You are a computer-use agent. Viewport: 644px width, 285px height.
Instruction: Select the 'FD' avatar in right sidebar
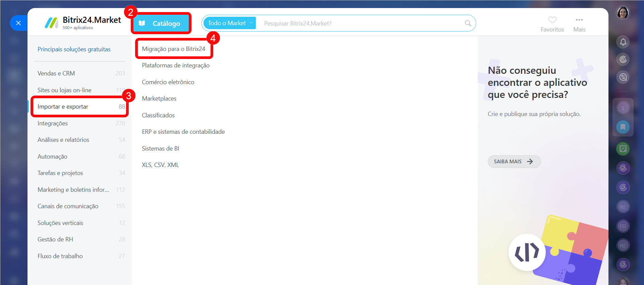pyautogui.click(x=623, y=226)
